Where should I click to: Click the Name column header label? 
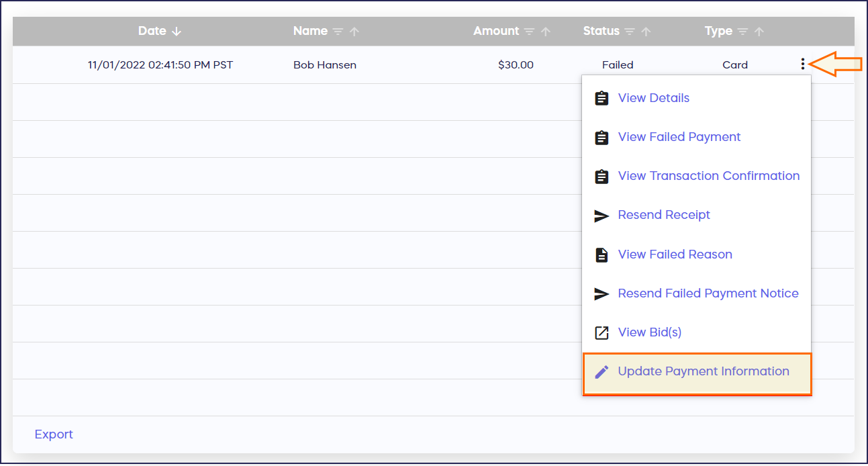pos(310,31)
